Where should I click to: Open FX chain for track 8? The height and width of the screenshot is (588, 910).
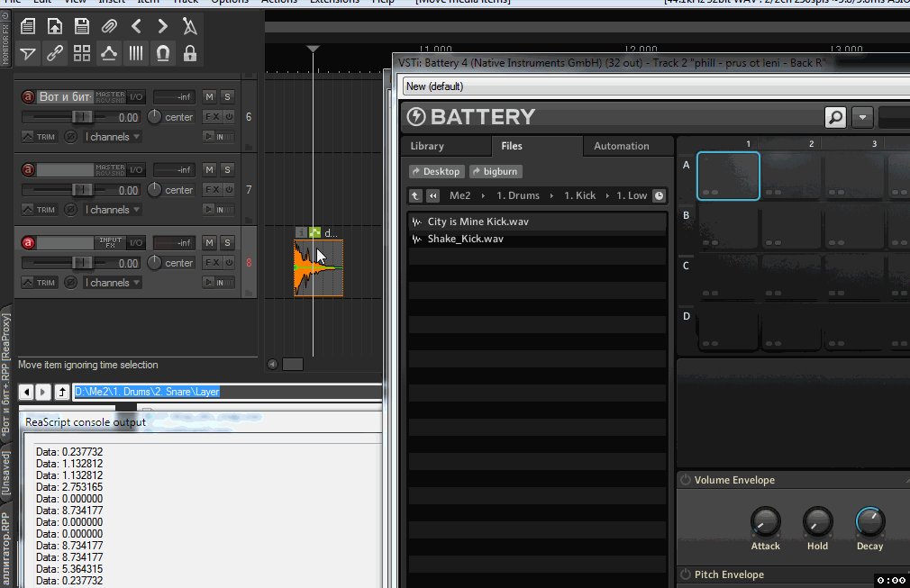tap(212, 263)
